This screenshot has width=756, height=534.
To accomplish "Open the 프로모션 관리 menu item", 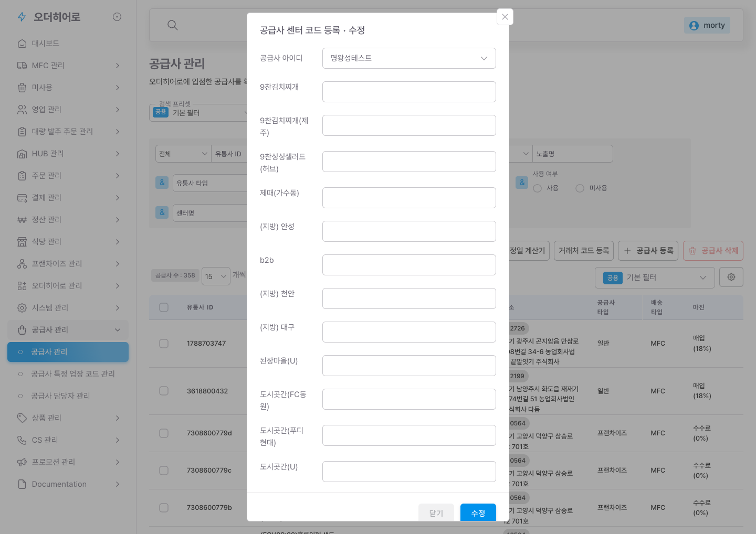I will [x=68, y=462].
